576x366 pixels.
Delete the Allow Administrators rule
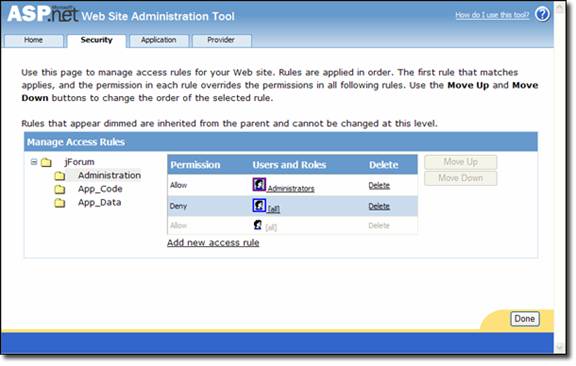(379, 186)
